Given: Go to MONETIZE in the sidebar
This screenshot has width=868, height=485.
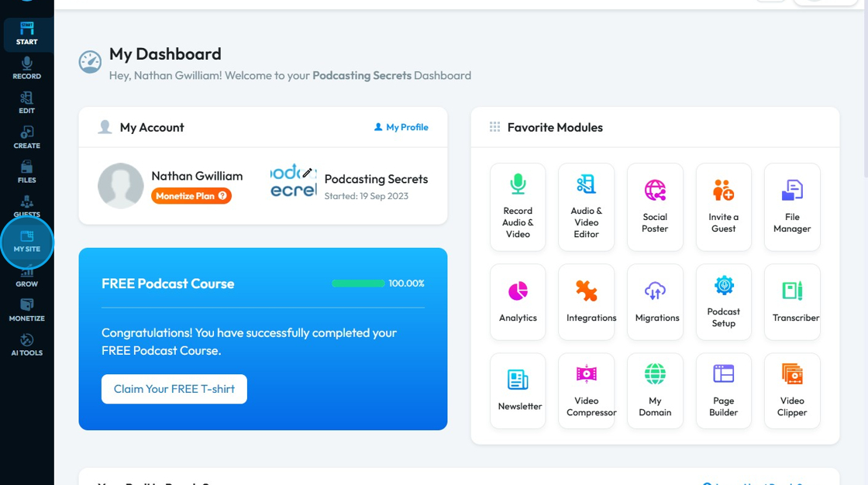Looking at the screenshot, I should point(27,310).
